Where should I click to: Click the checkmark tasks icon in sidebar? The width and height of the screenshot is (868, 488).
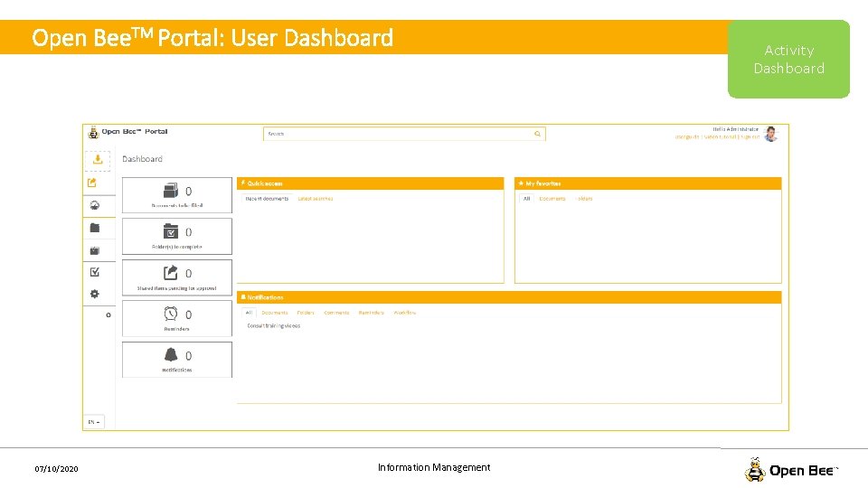click(x=95, y=272)
